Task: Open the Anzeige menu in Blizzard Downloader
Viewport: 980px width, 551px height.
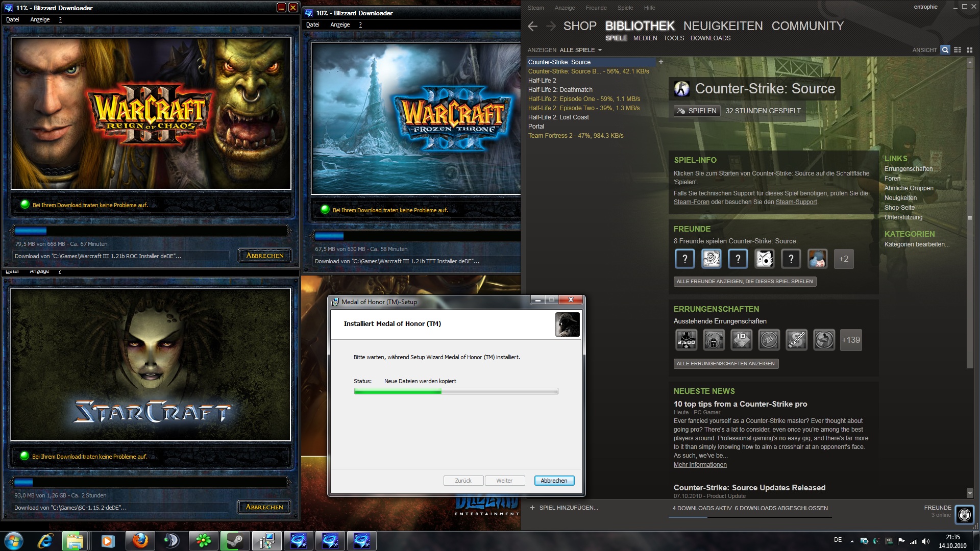Action: coord(40,19)
